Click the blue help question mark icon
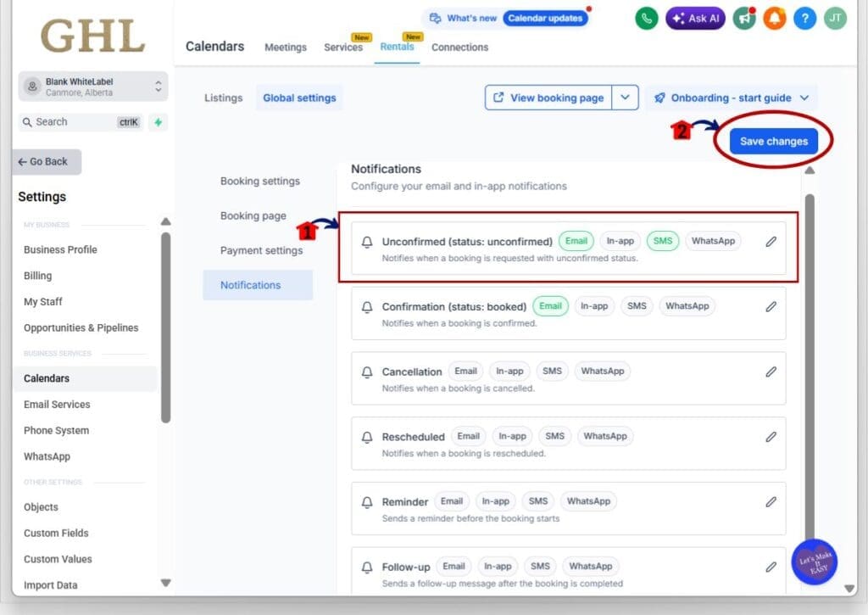Screen dimensions: 868x615 805,19
